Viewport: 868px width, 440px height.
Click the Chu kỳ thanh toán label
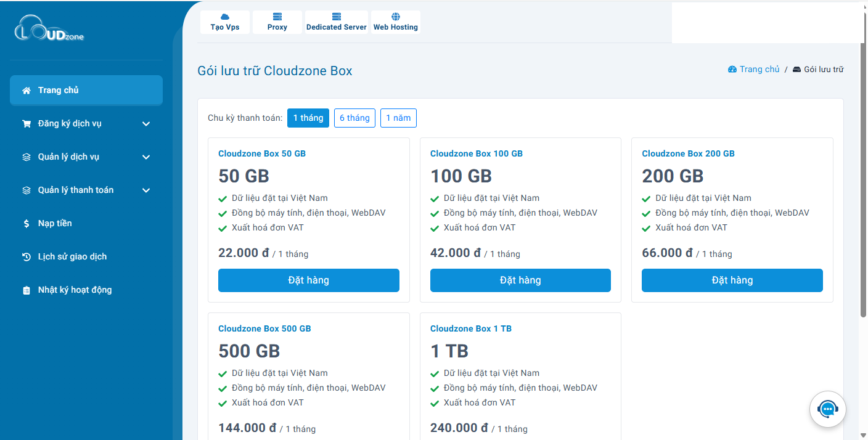click(245, 118)
